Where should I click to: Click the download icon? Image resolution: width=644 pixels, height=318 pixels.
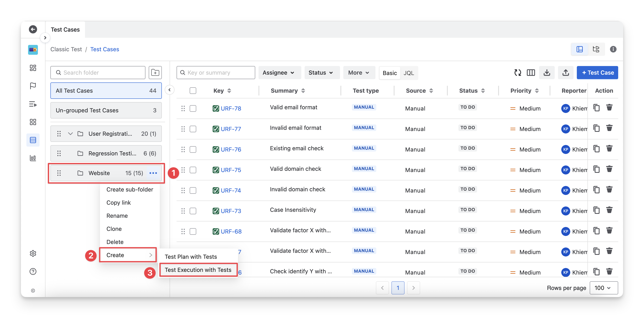point(547,73)
